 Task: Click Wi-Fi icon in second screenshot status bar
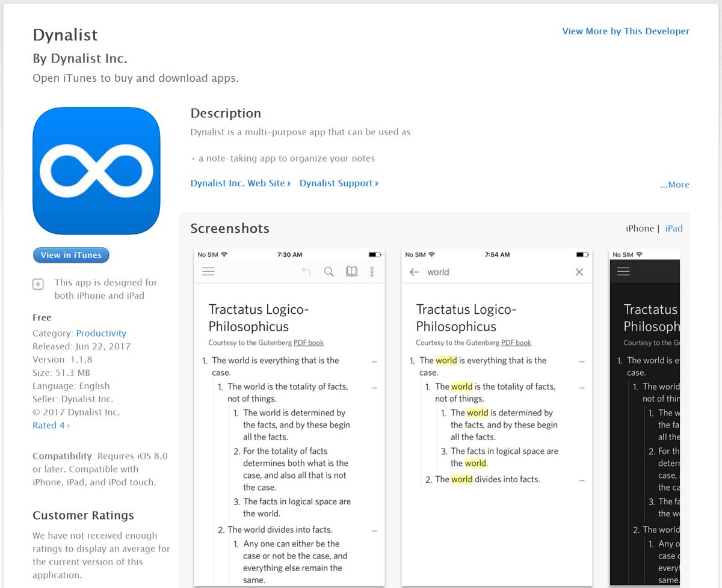(x=431, y=254)
